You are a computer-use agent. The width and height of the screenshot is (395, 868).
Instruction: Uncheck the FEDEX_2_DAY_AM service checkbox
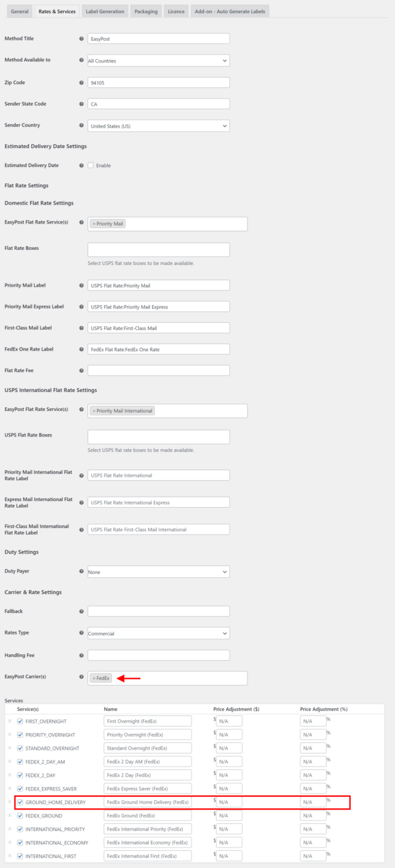20,761
